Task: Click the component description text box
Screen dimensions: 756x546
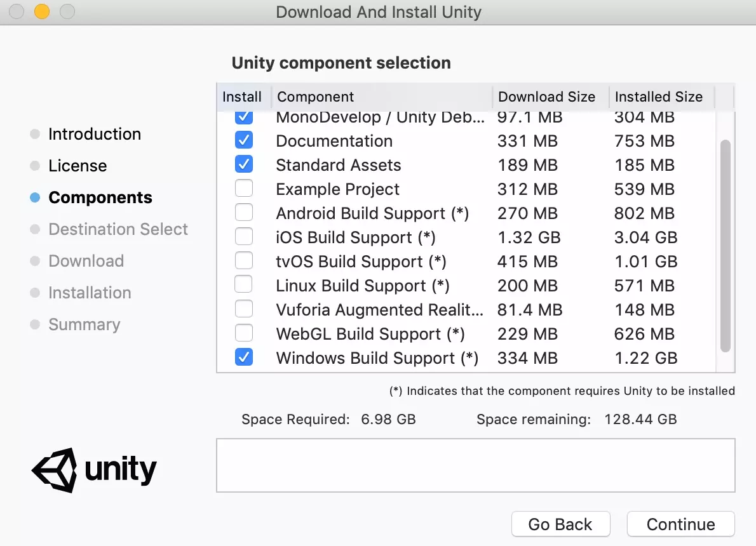Action: (x=475, y=465)
